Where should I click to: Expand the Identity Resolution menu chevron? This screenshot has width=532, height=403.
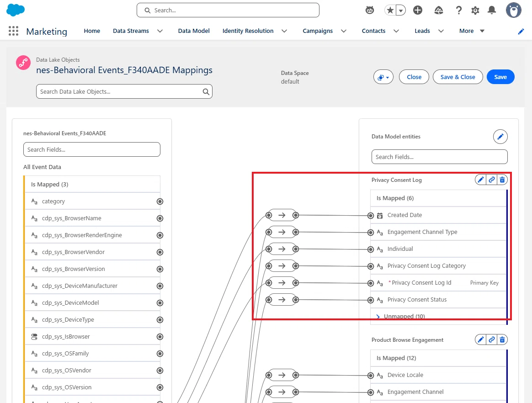coord(284,31)
